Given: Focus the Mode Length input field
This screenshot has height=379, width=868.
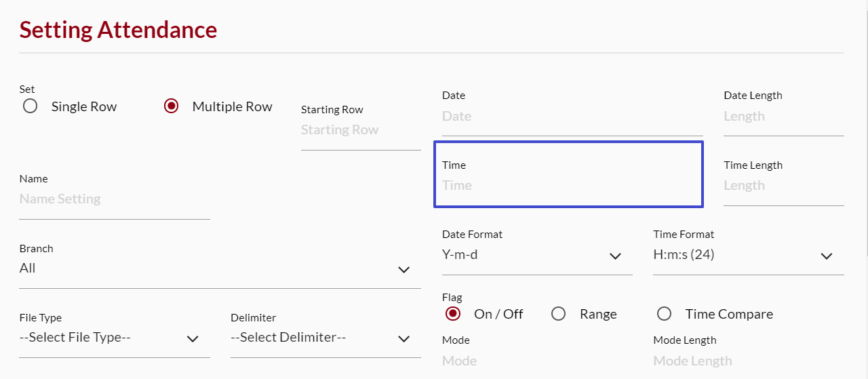Looking at the screenshot, I should pyautogui.click(x=749, y=361).
